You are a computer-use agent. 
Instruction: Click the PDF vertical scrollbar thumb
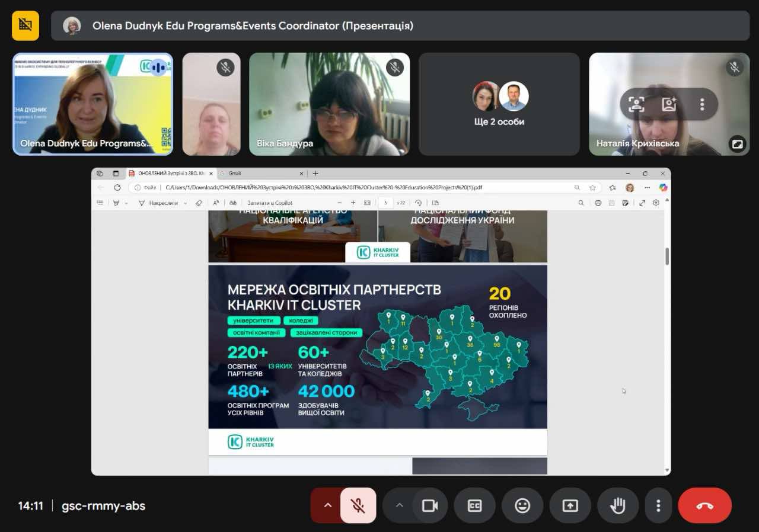point(667,257)
